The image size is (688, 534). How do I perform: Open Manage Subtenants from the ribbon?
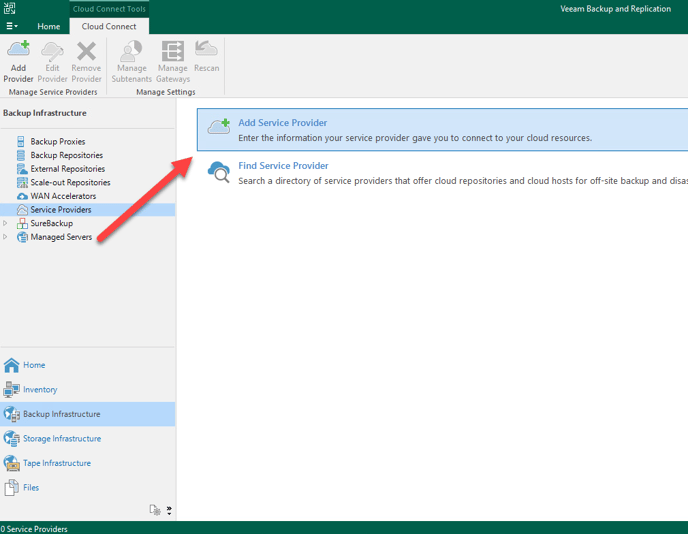(132, 61)
